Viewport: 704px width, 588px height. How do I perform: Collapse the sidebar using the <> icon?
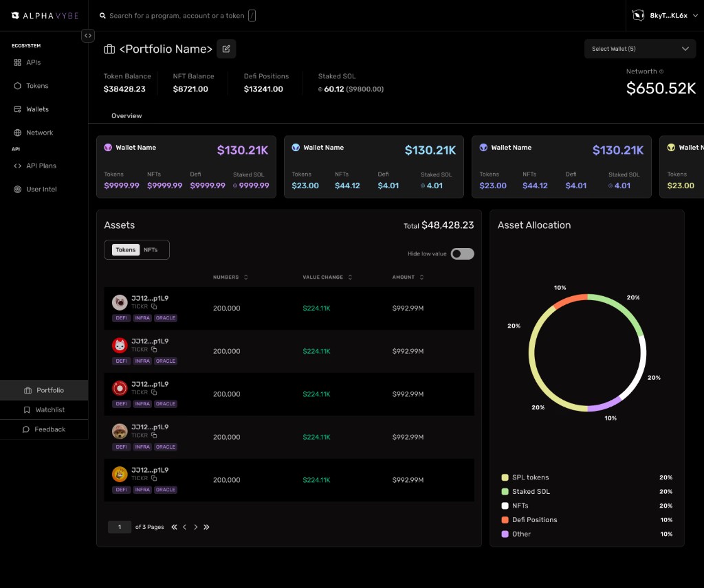pos(88,35)
